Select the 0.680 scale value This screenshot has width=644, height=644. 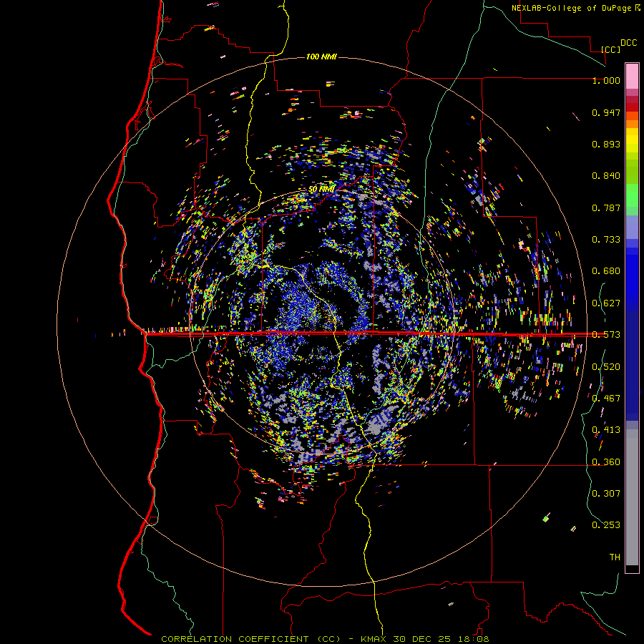[606, 271]
